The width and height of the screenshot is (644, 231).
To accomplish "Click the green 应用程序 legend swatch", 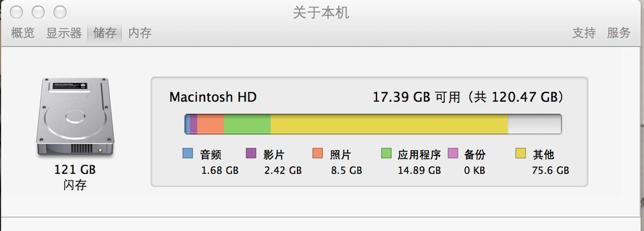I will pyautogui.click(x=386, y=153).
